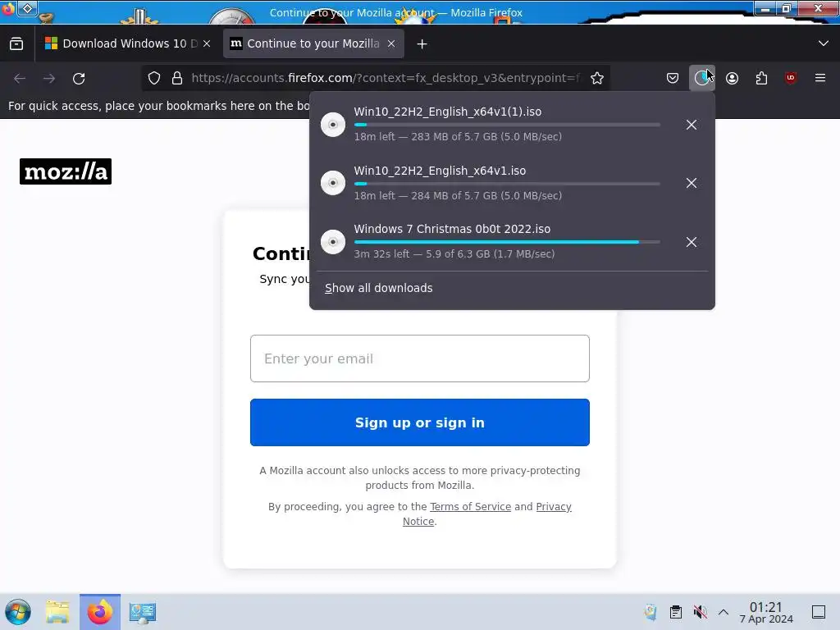The height and width of the screenshot is (630, 840).
Task: Toggle the Downloads panel button
Action: [x=702, y=78]
